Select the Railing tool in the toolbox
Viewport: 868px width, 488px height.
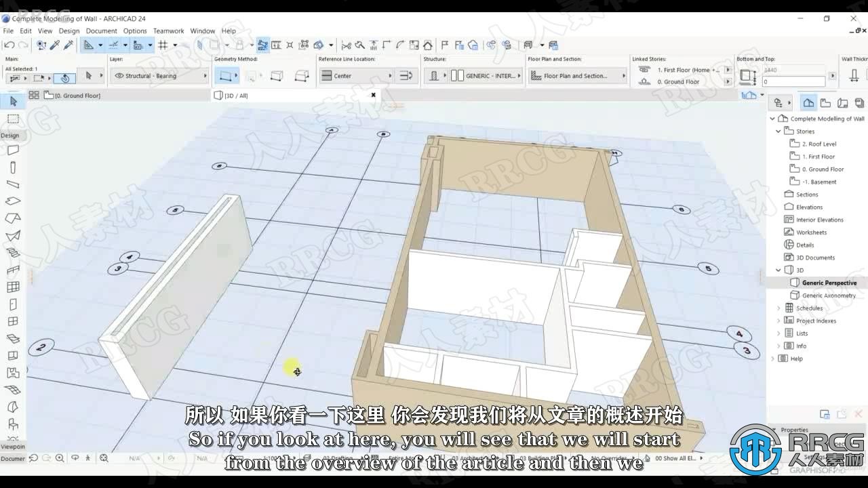13,270
